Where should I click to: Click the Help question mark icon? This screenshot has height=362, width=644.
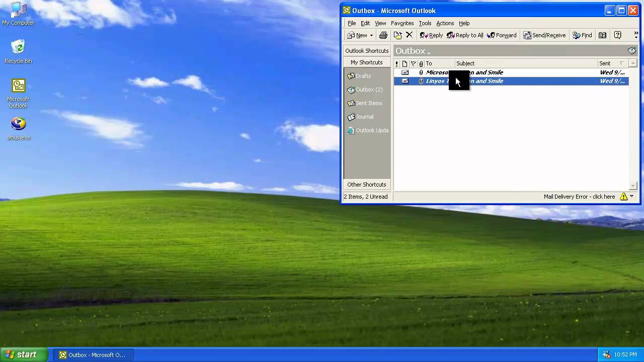618,35
